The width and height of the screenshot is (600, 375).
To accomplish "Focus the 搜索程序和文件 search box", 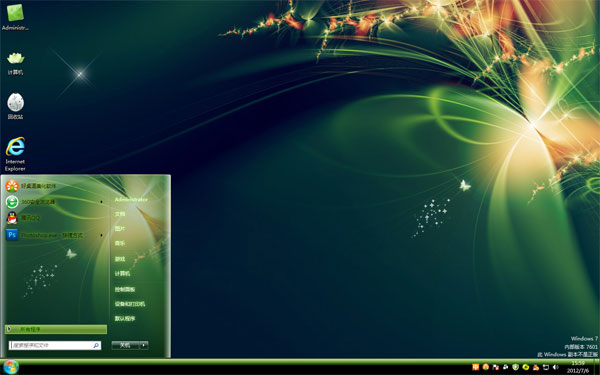I will (x=55, y=345).
